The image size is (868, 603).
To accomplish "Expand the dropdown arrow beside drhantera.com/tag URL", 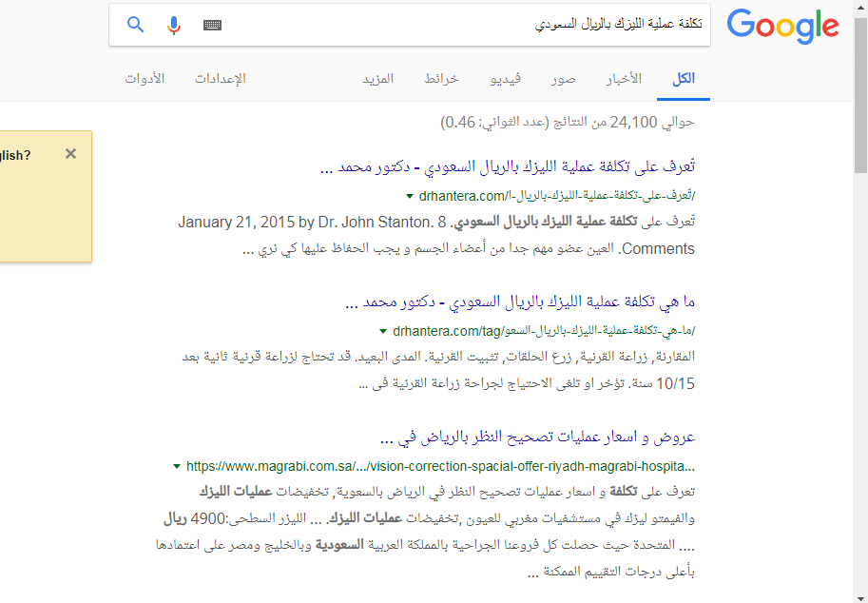I will 383,332.
